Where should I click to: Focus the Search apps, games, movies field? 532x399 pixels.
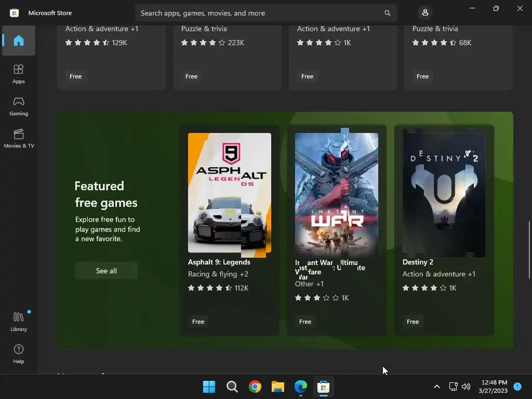[265, 13]
